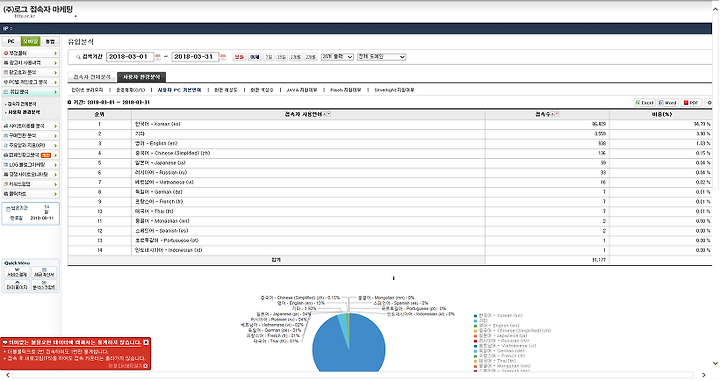Viewport: 720px width, 381px height.
Task: Click 접속자 전체분석 in sidebar submenu
Action: coord(22,104)
